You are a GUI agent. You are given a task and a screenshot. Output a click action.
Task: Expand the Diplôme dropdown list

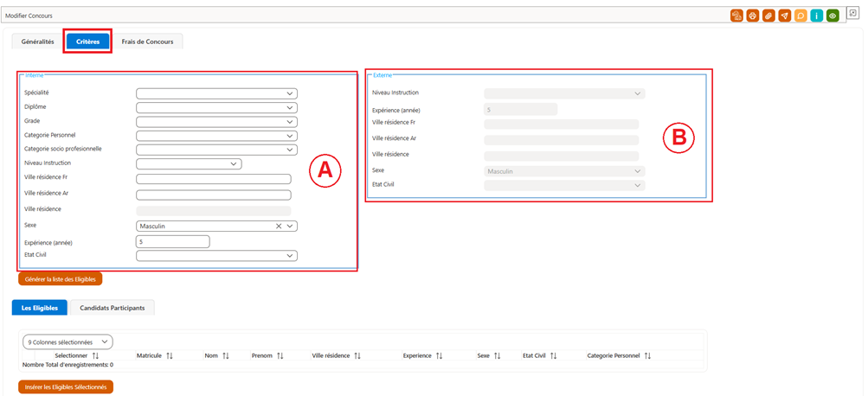(217, 107)
